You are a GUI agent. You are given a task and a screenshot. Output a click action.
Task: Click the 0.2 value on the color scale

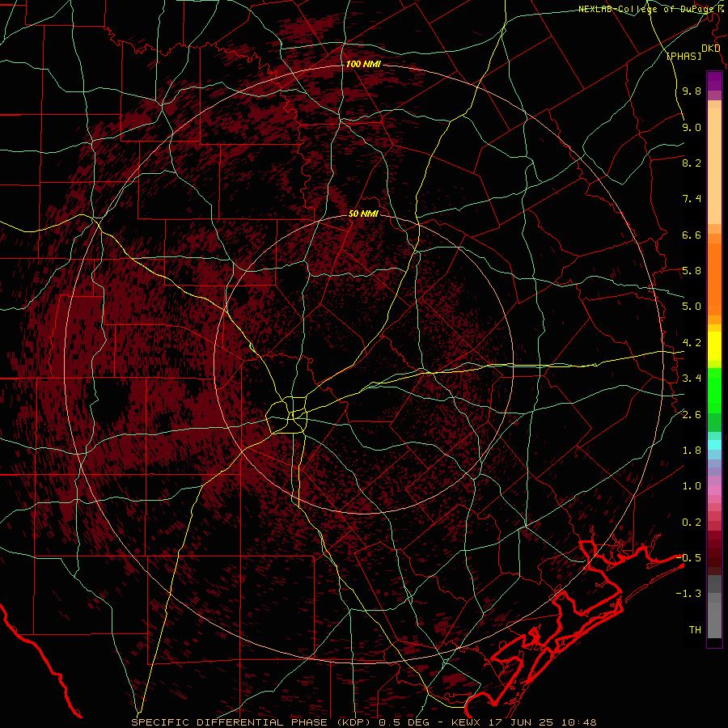[692, 523]
